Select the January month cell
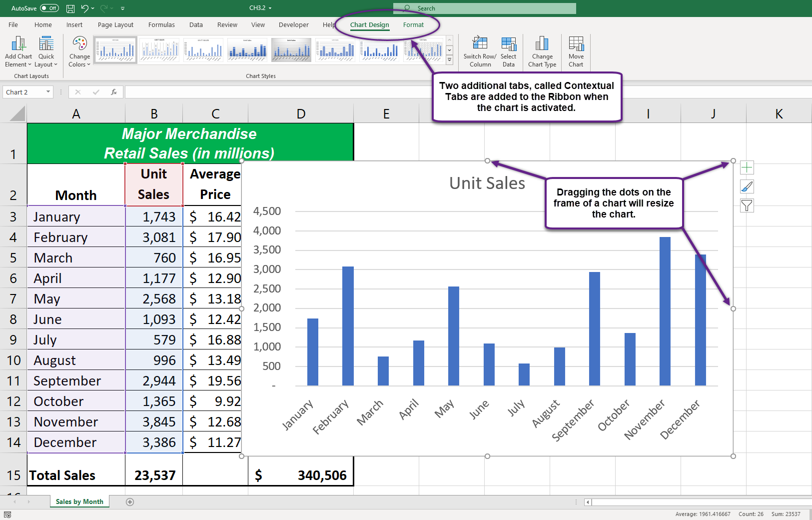The height and width of the screenshot is (520, 812). pyautogui.click(x=76, y=216)
